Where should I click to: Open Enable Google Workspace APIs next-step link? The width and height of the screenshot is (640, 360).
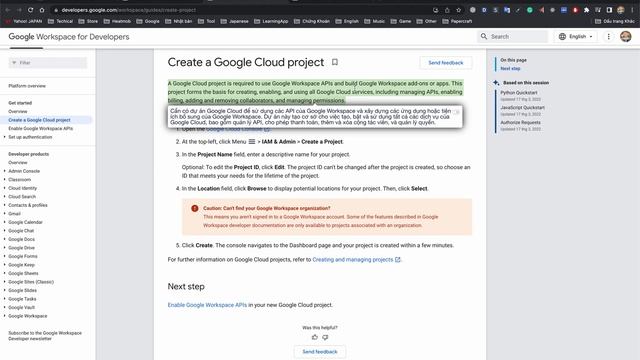(x=207, y=305)
